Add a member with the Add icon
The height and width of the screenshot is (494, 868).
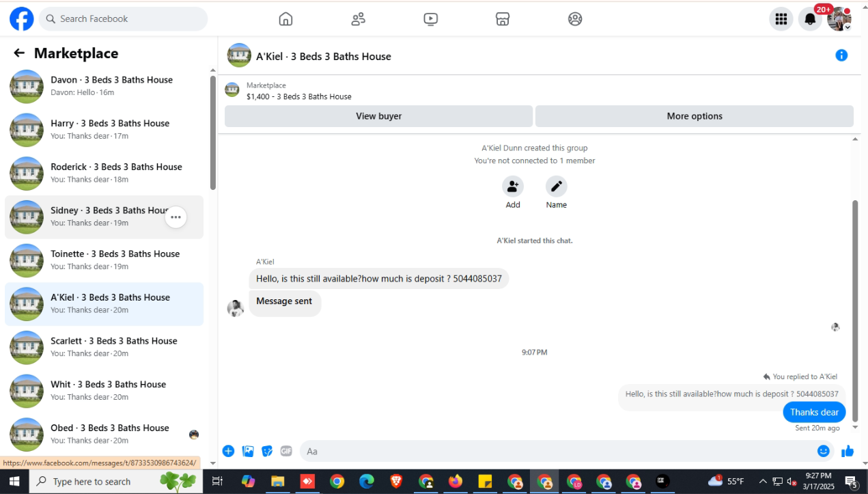pyautogui.click(x=513, y=187)
